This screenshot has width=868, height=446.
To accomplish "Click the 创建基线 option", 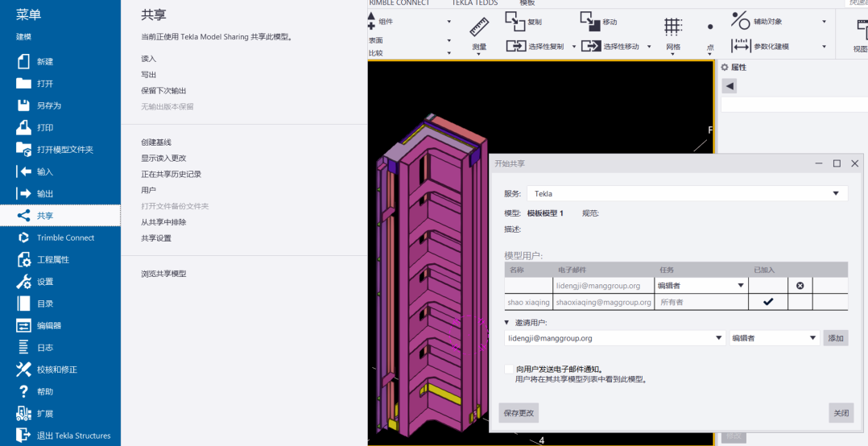I will (156, 142).
